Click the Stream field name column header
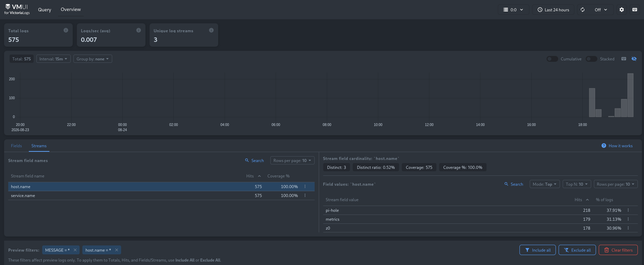The height and width of the screenshot is (265, 644). [x=27, y=176]
